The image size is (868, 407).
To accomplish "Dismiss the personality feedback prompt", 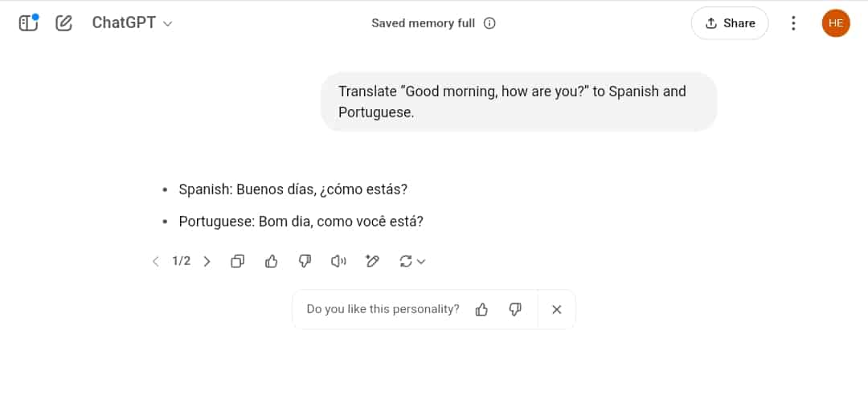I will pos(557,310).
